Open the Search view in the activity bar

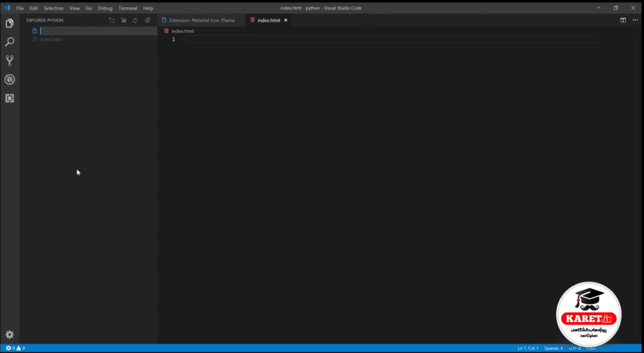pyautogui.click(x=9, y=42)
